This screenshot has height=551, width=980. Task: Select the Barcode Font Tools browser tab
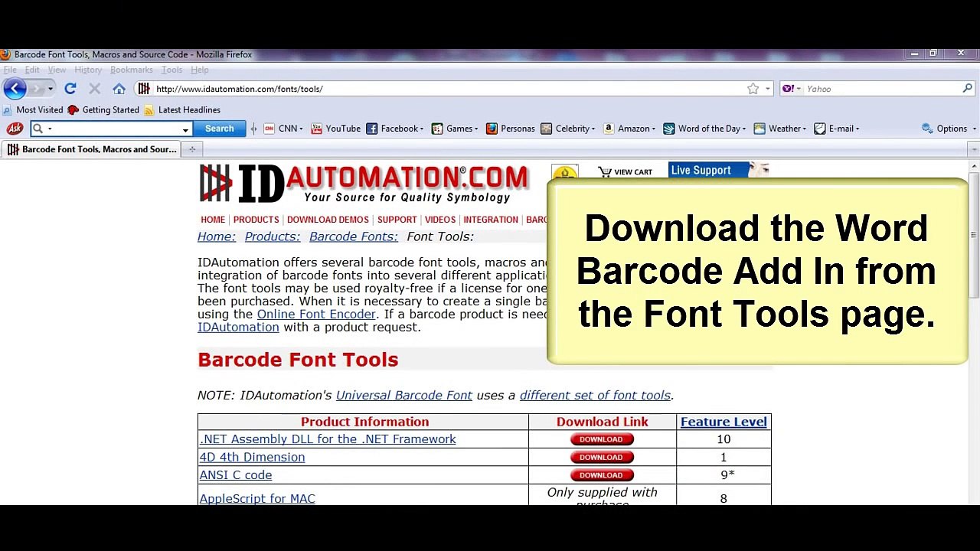(x=92, y=149)
